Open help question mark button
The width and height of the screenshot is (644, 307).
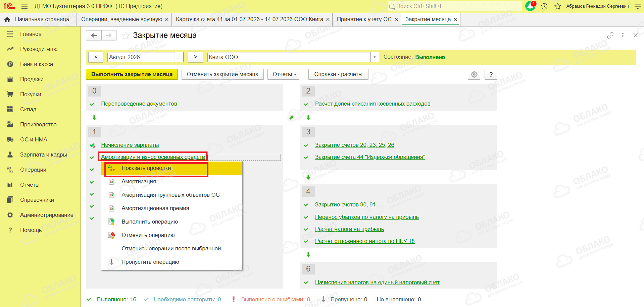pyautogui.click(x=491, y=74)
